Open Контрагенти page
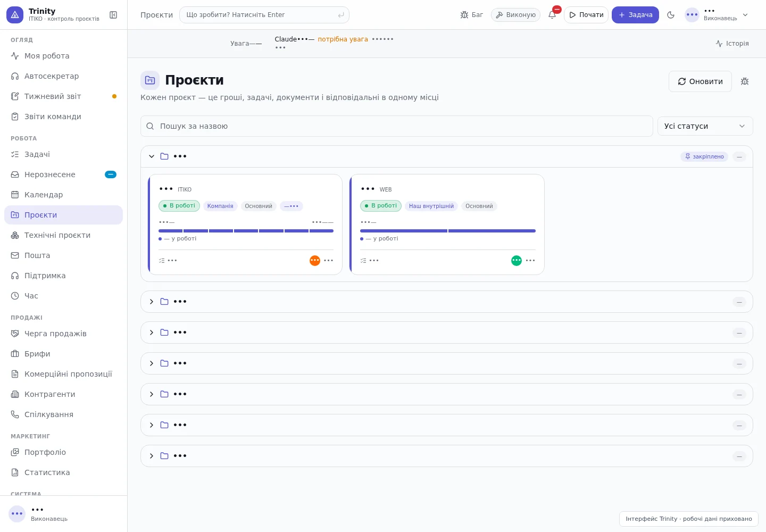766x532 pixels. [63, 394]
